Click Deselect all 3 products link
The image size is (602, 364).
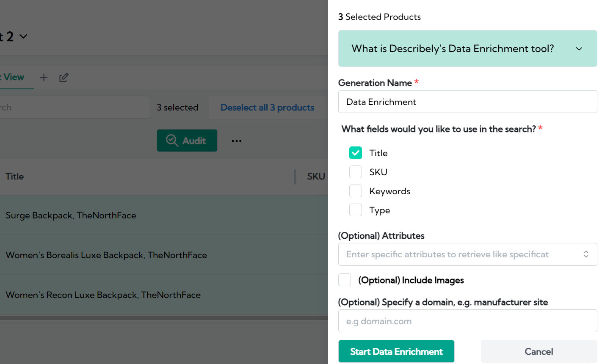click(x=267, y=108)
